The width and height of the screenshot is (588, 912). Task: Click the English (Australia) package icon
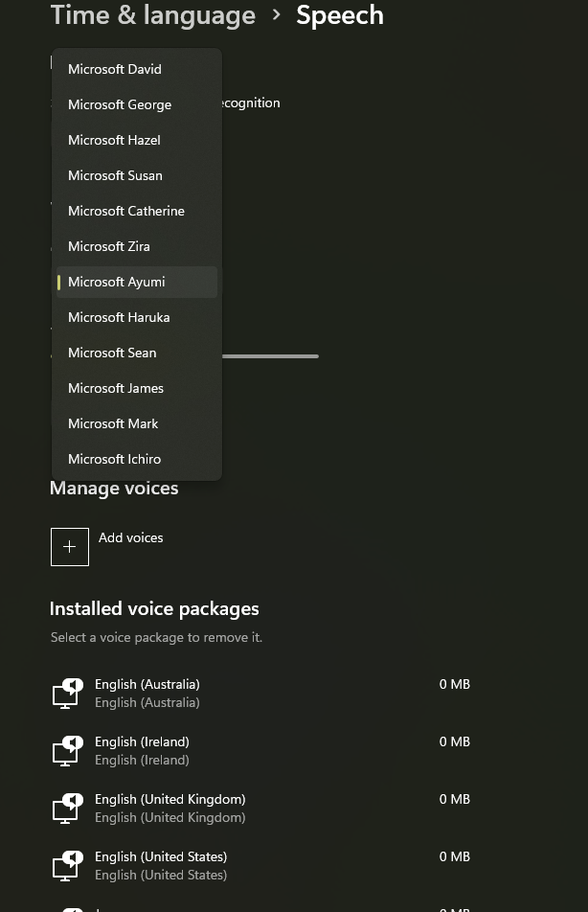pyautogui.click(x=67, y=694)
